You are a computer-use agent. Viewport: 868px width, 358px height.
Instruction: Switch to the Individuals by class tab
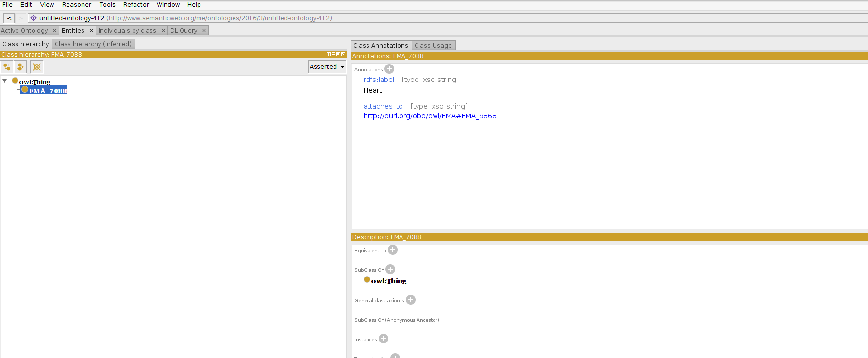click(127, 31)
